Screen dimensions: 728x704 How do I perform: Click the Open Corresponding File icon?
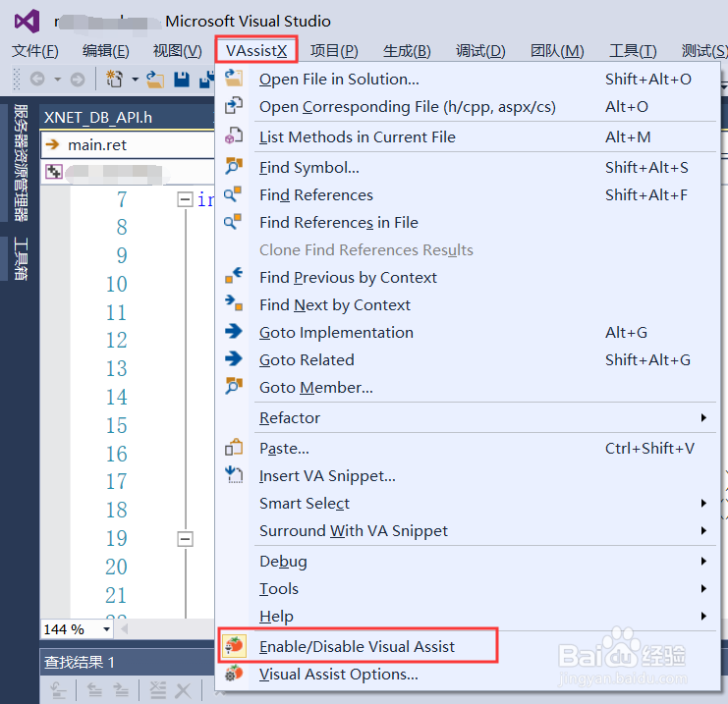[x=234, y=106]
